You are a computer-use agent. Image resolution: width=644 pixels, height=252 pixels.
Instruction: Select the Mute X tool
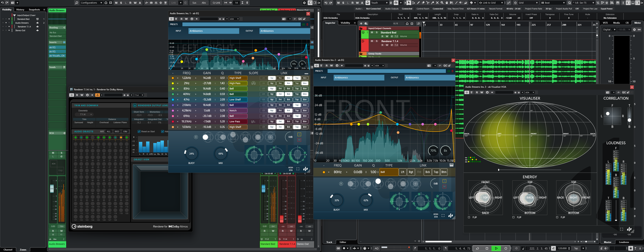437,3
